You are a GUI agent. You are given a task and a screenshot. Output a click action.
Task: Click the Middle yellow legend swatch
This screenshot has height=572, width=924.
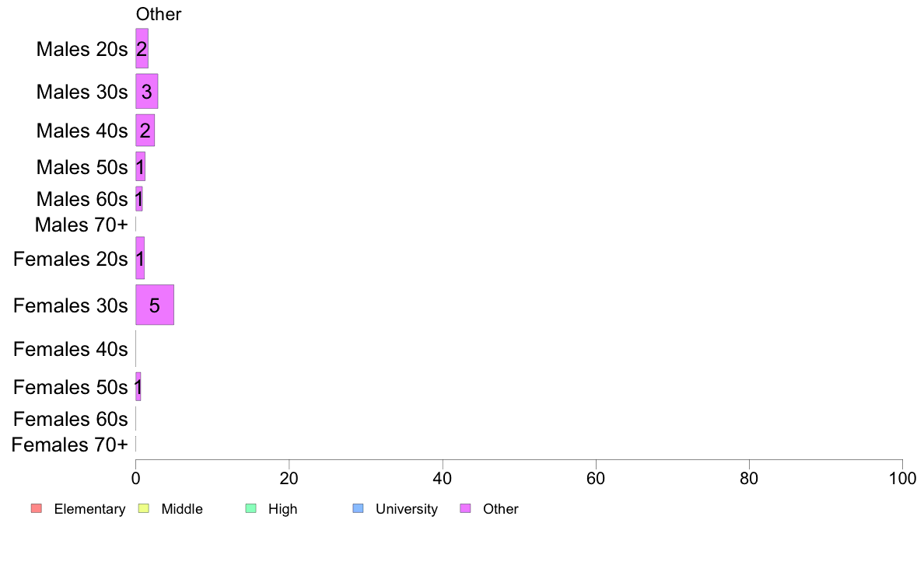click(143, 508)
